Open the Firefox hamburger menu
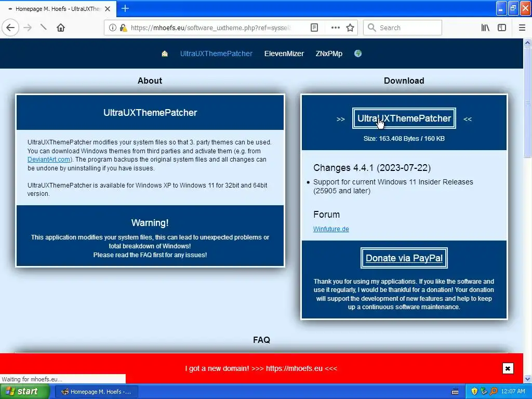 coord(522,28)
